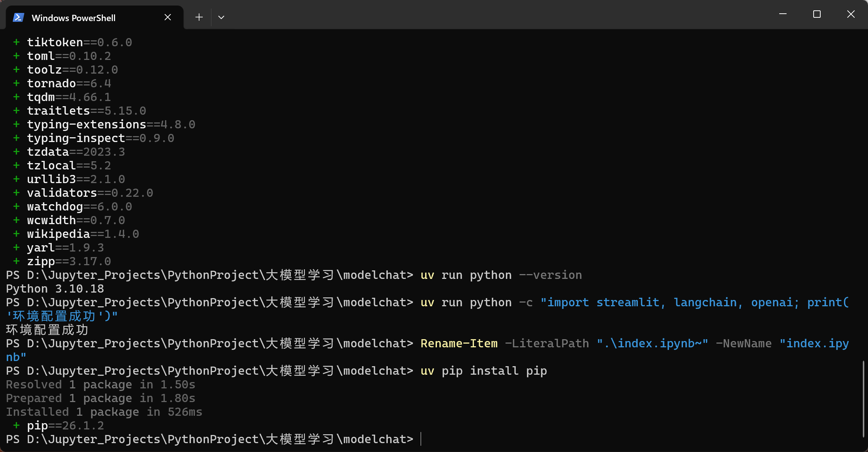Click the text 'tqdm==4.66.1'
Screen dimensions: 868x452
pos(69,97)
